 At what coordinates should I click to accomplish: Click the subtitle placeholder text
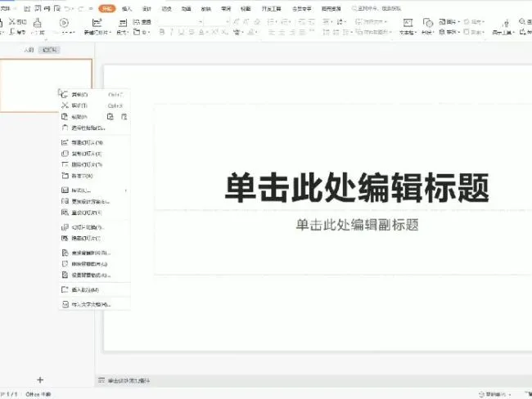coord(357,225)
